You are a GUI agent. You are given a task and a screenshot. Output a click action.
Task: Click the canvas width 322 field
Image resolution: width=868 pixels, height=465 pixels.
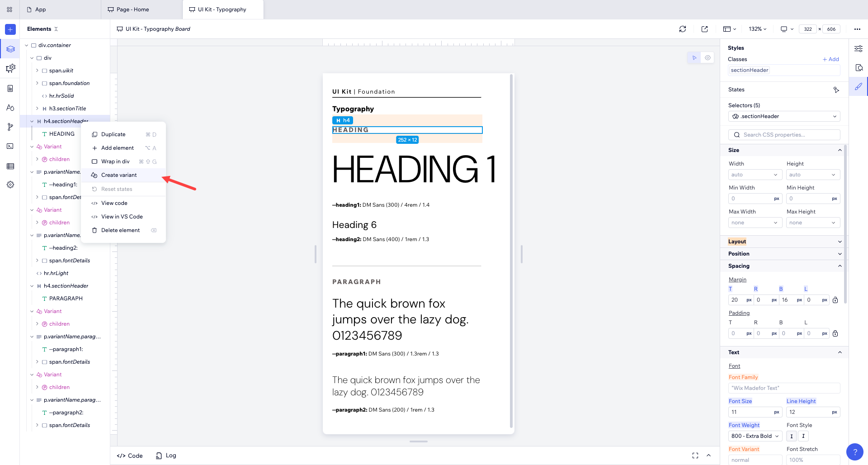[x=808, y=29]
